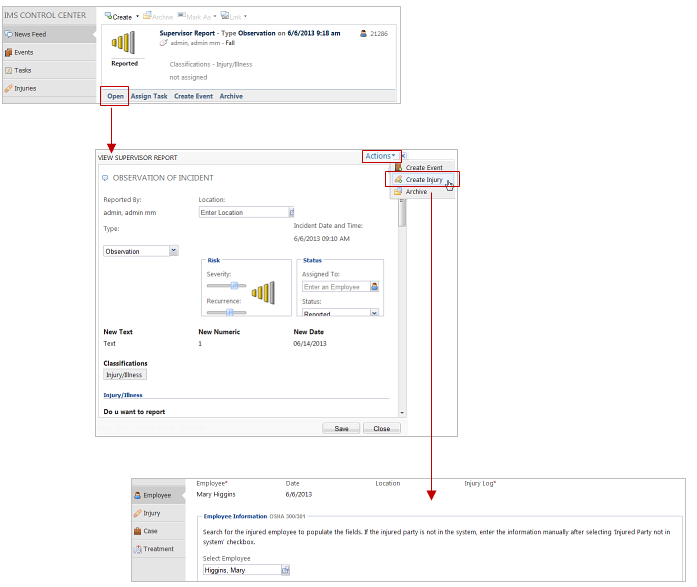Click the Enter an Employee input field
The height and width of the screenshot is (587, 697).
point(335,287)
